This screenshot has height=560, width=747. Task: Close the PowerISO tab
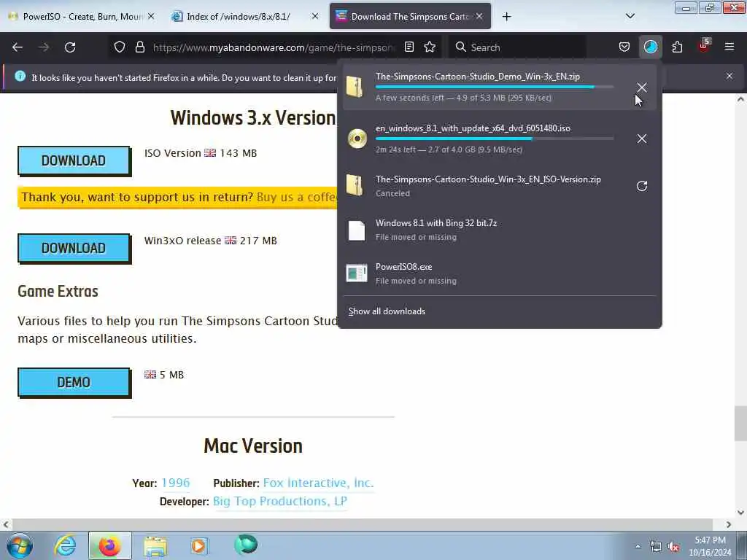151,16
